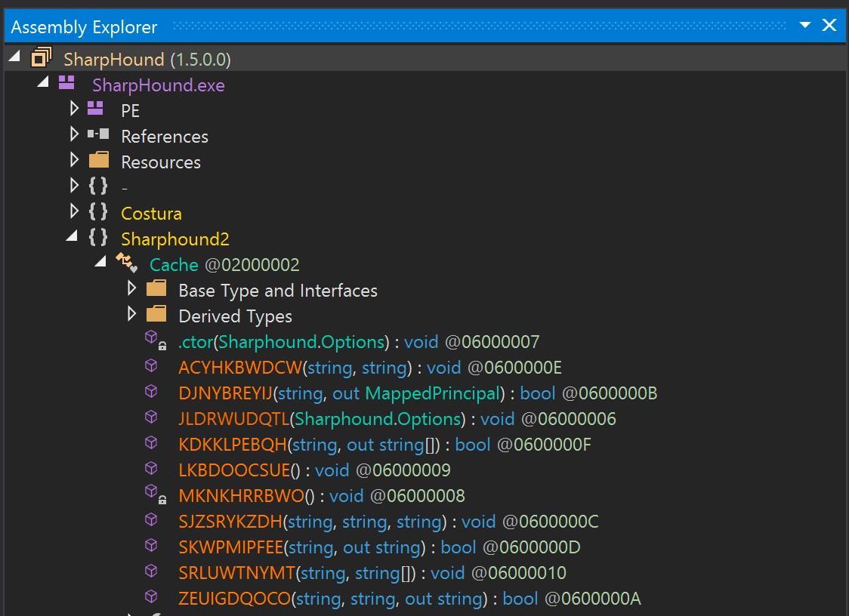Open LKBDOOCSUE() void method
Screen dimensions: 849x616
(314, 470)
